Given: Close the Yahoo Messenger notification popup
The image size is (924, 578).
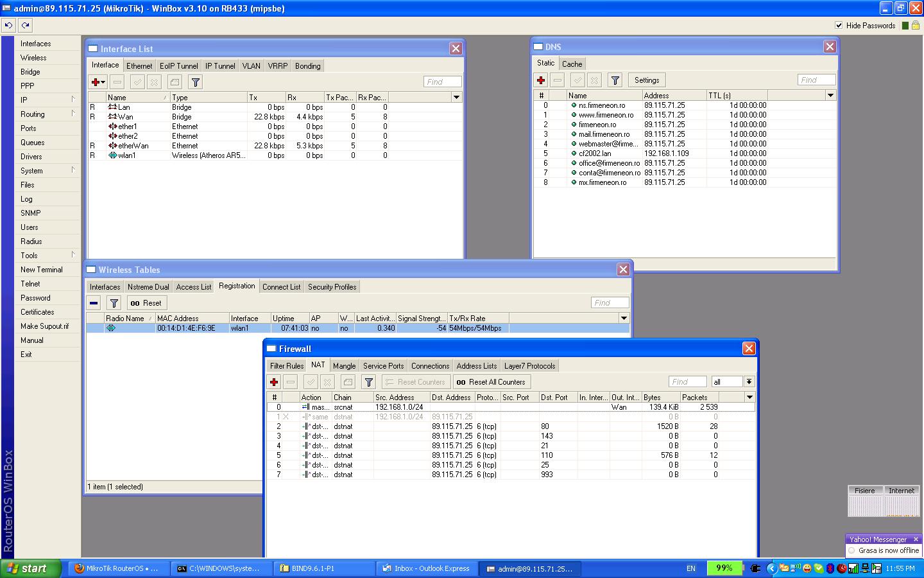Looking at the screenshot, I should [x=916, y=539].
